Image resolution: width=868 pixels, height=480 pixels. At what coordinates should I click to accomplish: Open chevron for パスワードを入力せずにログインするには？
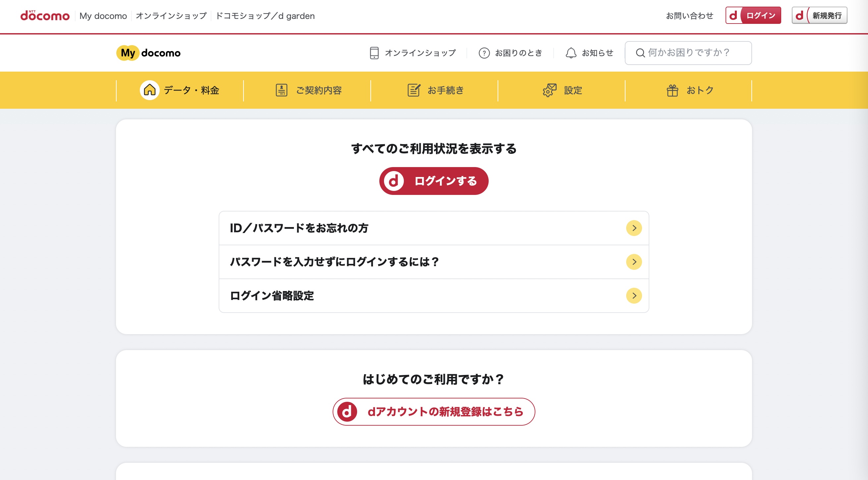634,262
